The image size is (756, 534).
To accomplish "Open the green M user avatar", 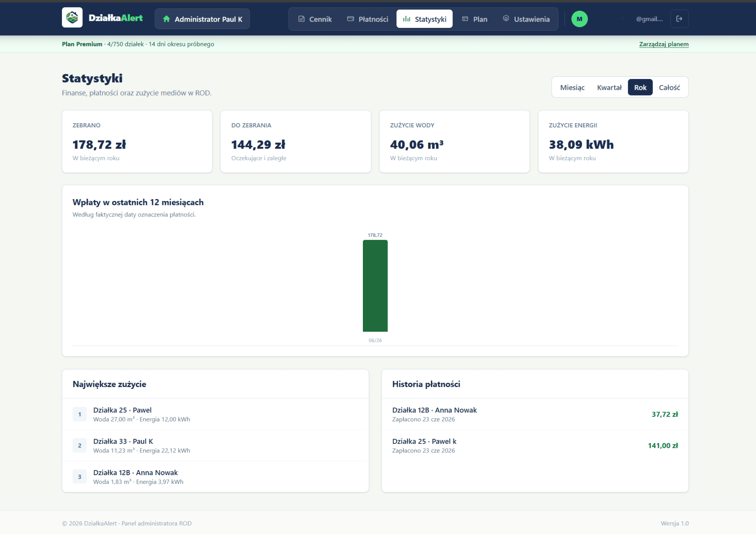I will pyautogui.click(x=579, y=19).
